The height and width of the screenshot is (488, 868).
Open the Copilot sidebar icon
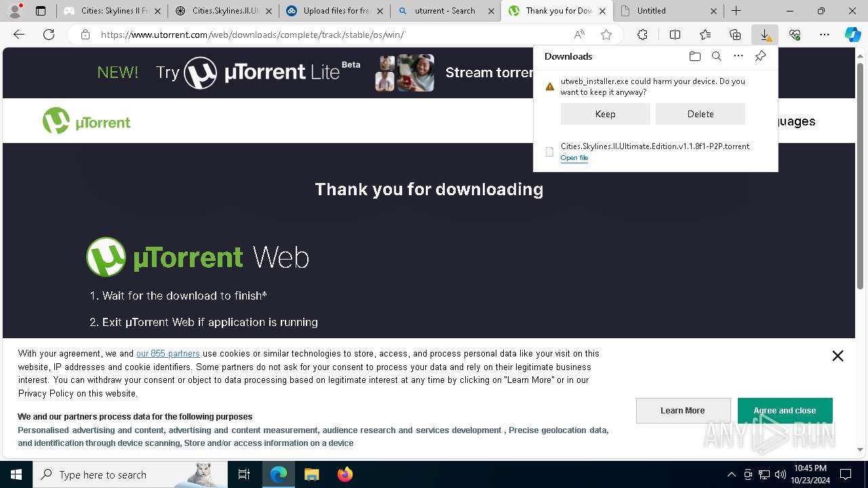(x=852, y=35)
